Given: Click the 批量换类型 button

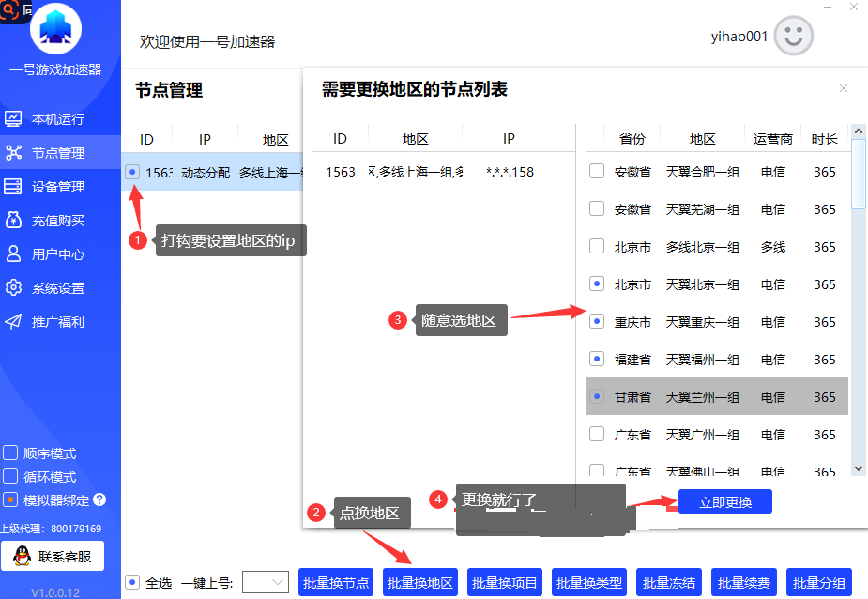Looking at the screenshot, I should coord(589,582).
